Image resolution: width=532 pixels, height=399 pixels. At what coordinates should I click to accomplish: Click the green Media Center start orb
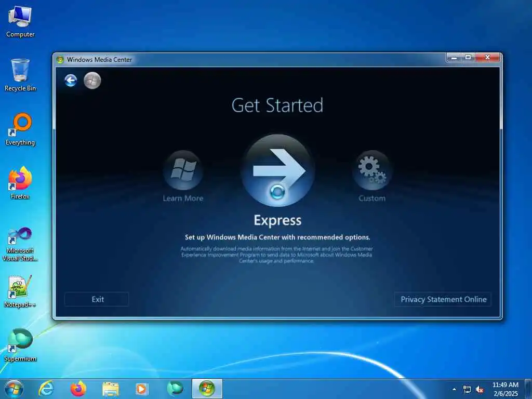(92, 81)
